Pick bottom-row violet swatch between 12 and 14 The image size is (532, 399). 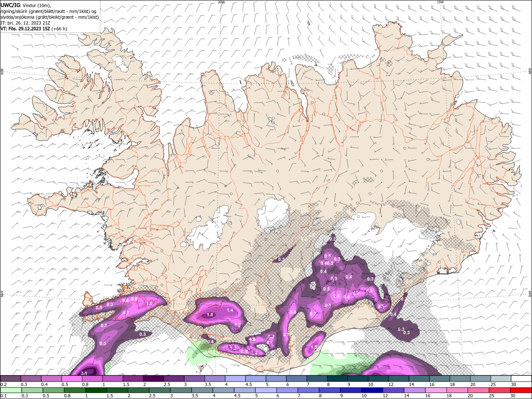393,390
